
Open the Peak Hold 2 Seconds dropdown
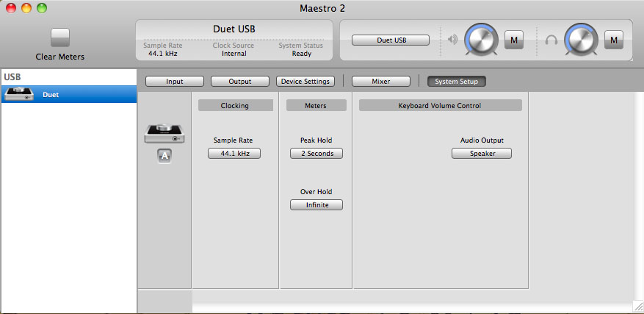point(316,154)
